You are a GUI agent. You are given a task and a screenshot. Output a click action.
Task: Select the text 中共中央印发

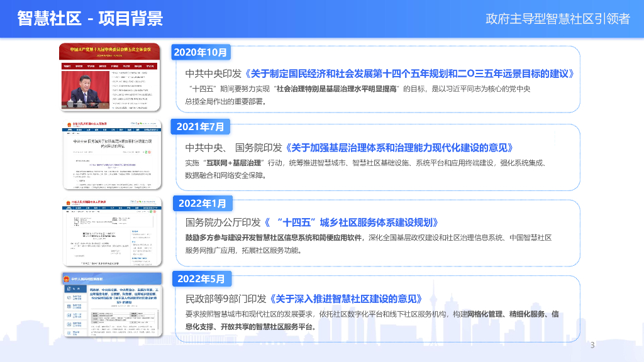[x=213, y=74]
